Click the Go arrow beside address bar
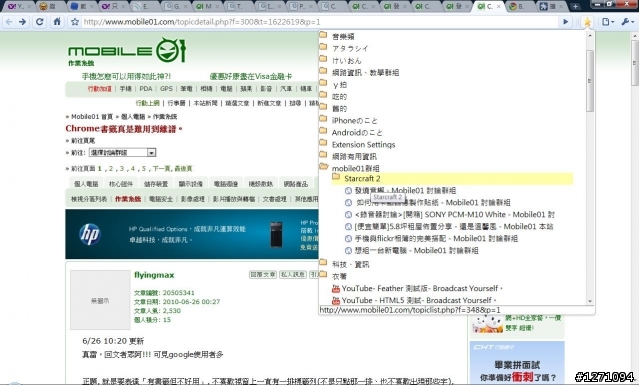This screenshot has height=385, width=640. pos(565,22)
